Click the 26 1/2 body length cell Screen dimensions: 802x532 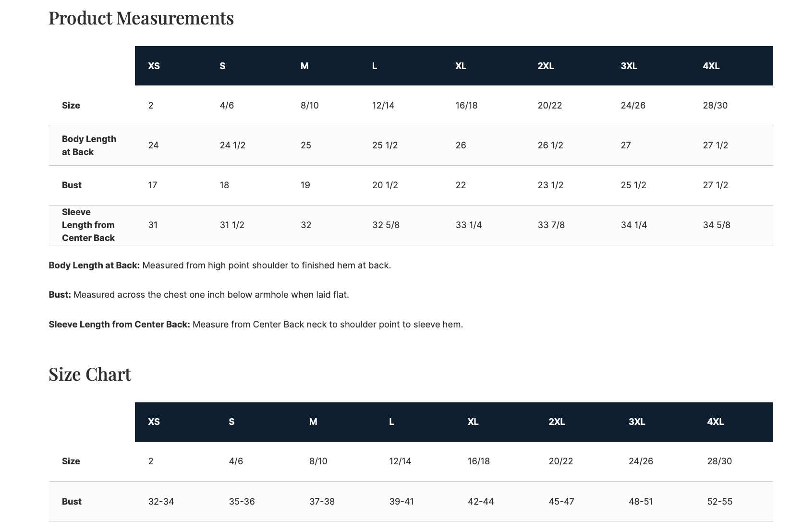click(550, 145)
